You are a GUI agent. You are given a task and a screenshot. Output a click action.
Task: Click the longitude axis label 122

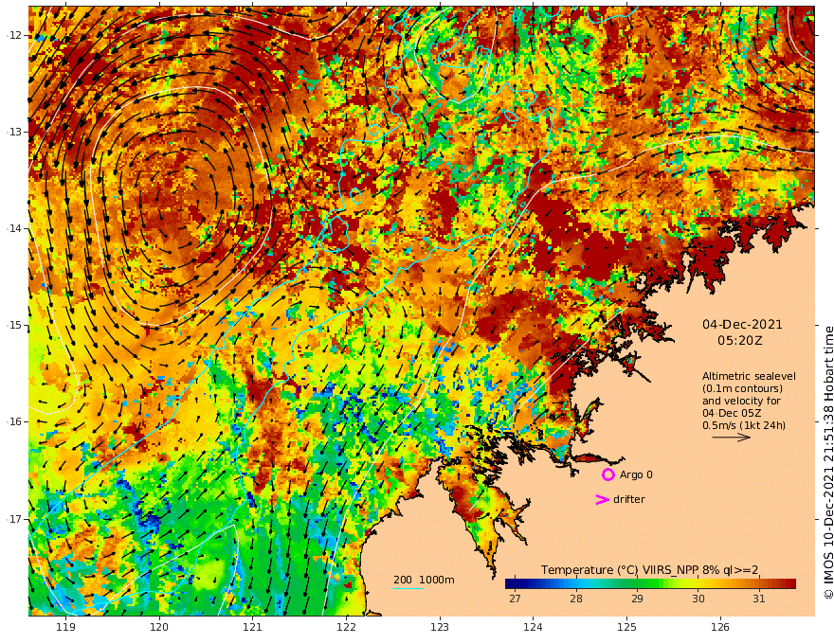coord(346,627)
